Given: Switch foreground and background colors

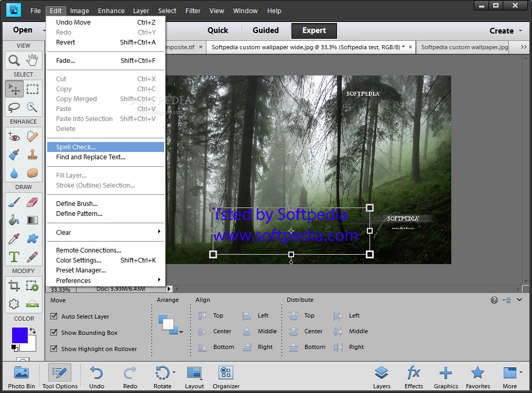Looking at the screenshot, I should click(33, 330).
